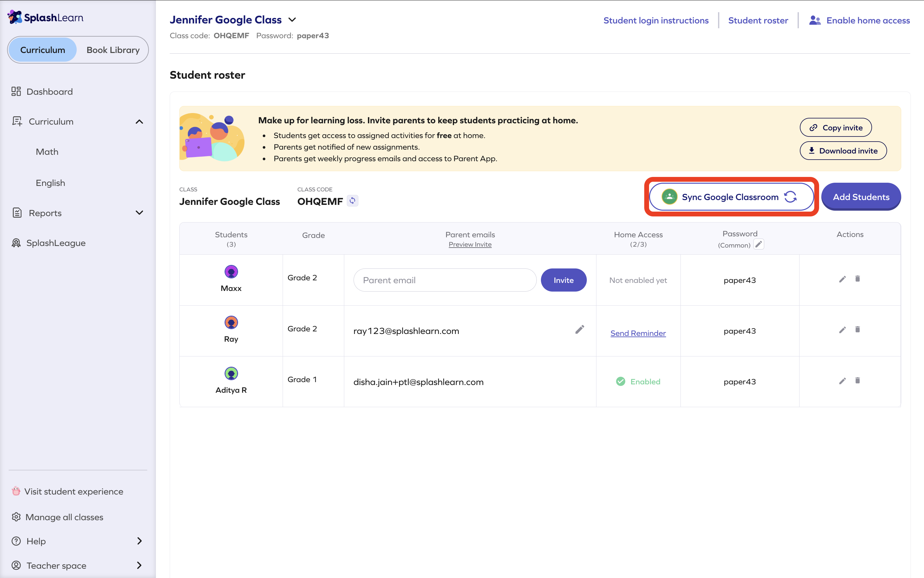The width and height of the screenshot is (924, 578).
Task: Open the Student roster link
Action: 758,20
